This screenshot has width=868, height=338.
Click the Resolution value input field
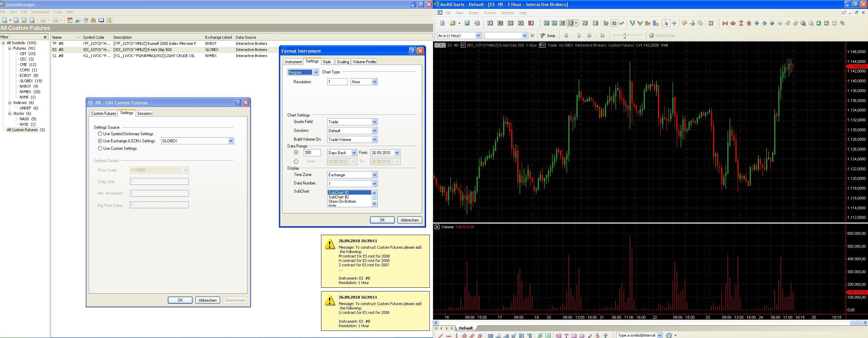[337, 82]
